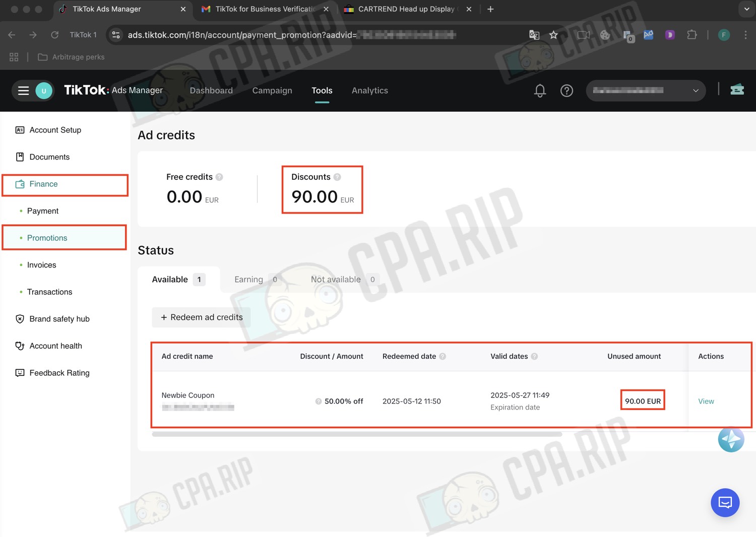Click the address bar URL
The width and height of the screenshot is (756, 537).
pyautogui.click(x=292, y=35)
